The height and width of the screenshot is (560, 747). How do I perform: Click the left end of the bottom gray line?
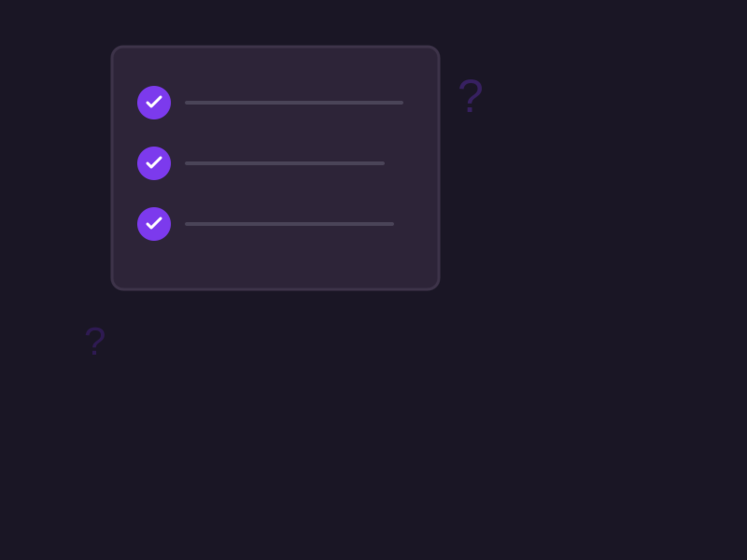tap(187, 224)
